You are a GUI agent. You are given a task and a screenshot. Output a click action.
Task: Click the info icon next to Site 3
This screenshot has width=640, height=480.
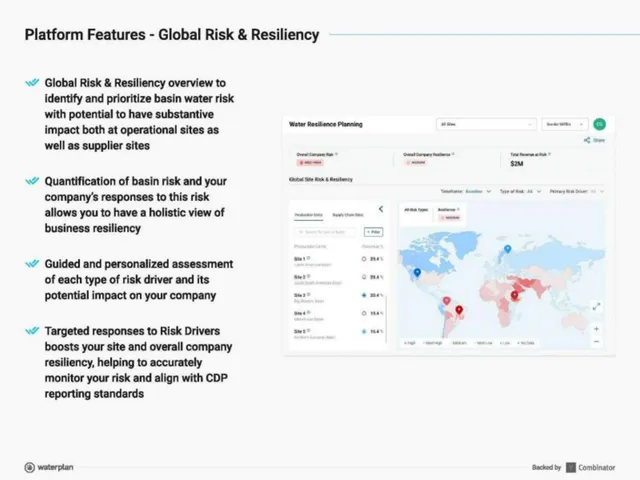[309, 294]
